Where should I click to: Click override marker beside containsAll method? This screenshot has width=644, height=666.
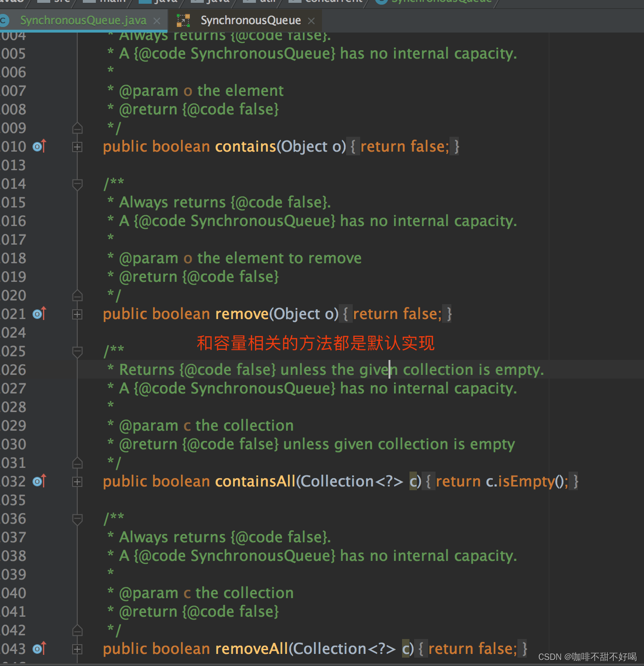(x=40, y=481)
